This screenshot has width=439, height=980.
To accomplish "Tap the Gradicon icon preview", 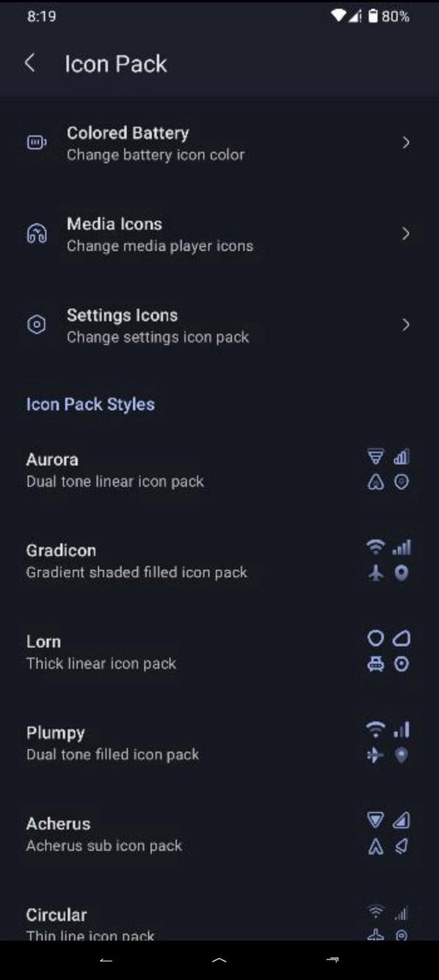I will point(388,560).
